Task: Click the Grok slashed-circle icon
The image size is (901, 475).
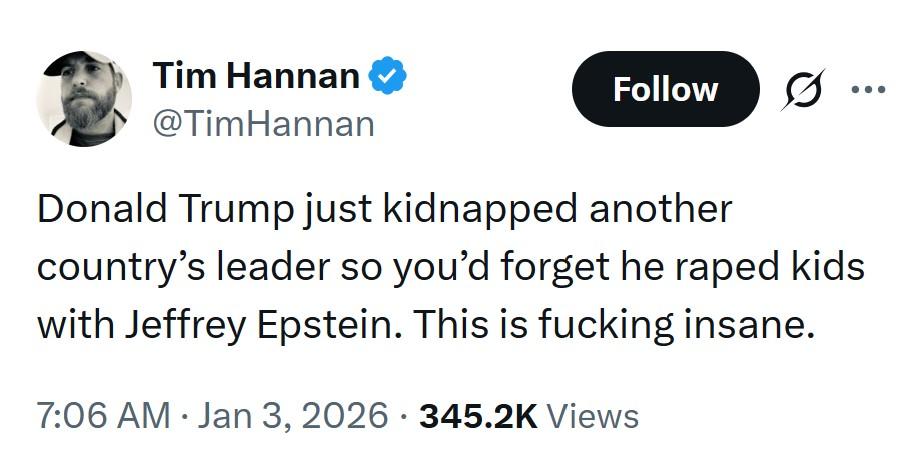Action: pos(805,90)
